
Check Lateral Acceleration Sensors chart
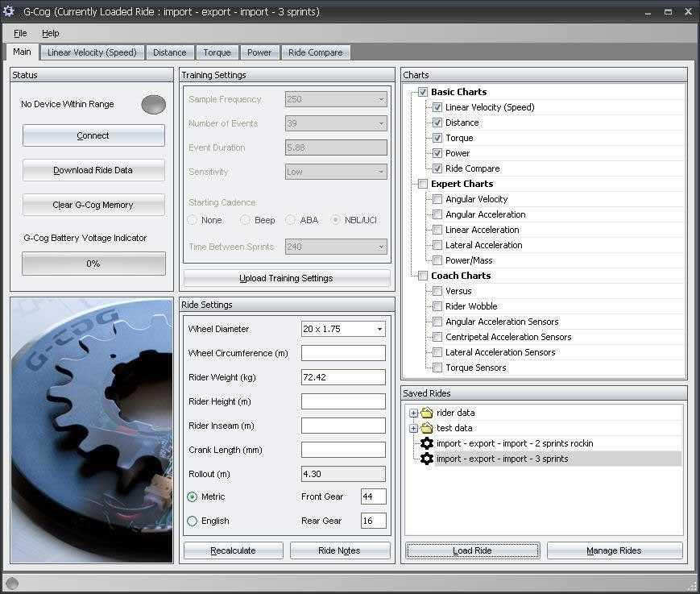pos(437,352)
